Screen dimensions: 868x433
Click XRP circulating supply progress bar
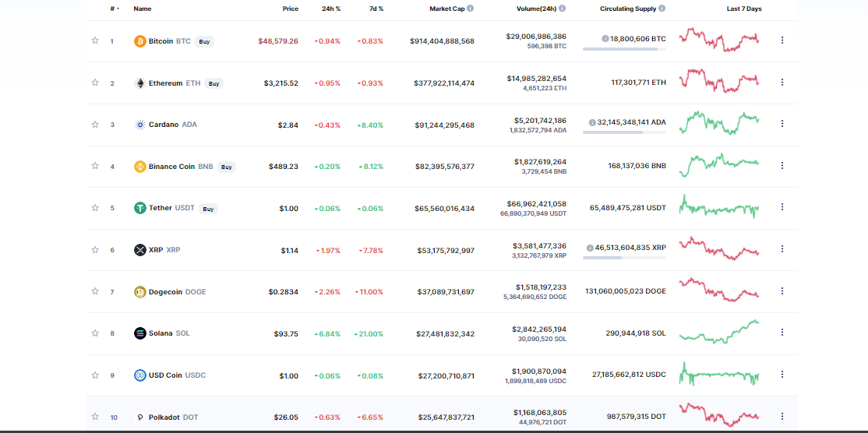[624, 258]
